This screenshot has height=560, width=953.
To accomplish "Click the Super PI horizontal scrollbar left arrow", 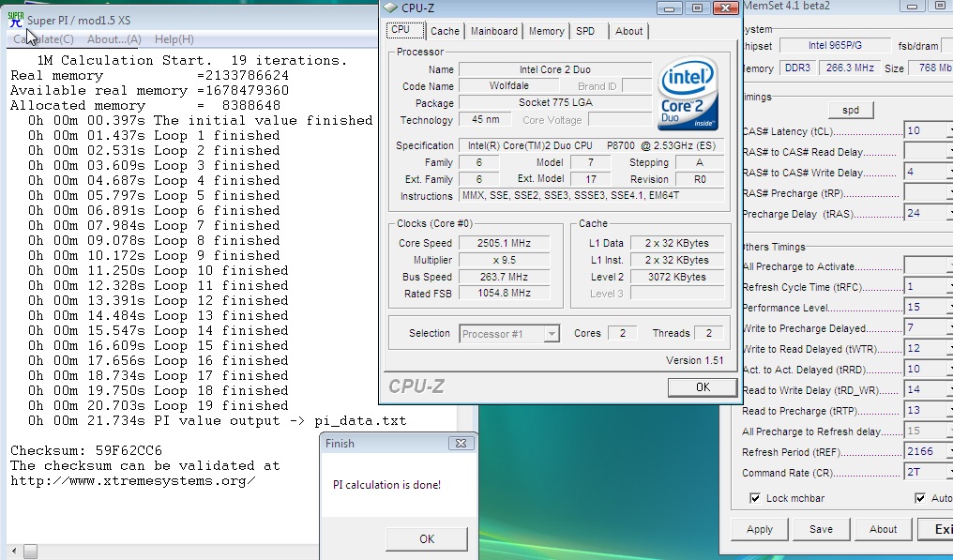I will (x=15, y=552).
